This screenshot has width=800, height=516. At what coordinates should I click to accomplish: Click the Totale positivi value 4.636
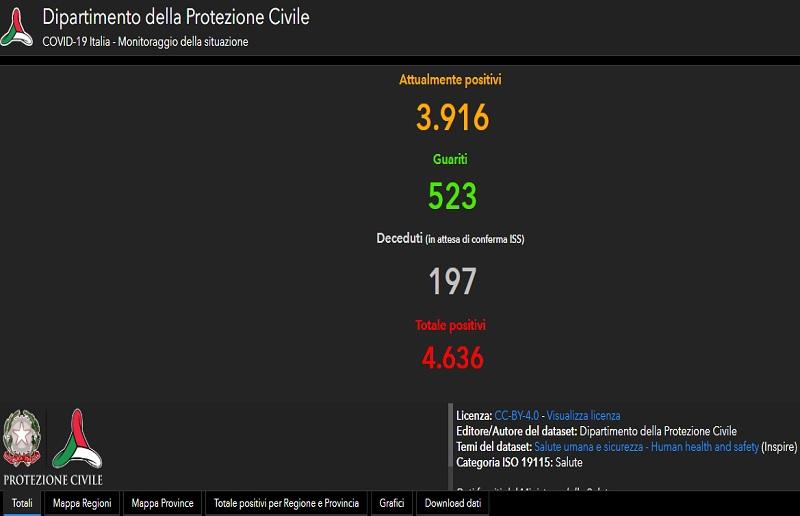(x=453, y=358)
